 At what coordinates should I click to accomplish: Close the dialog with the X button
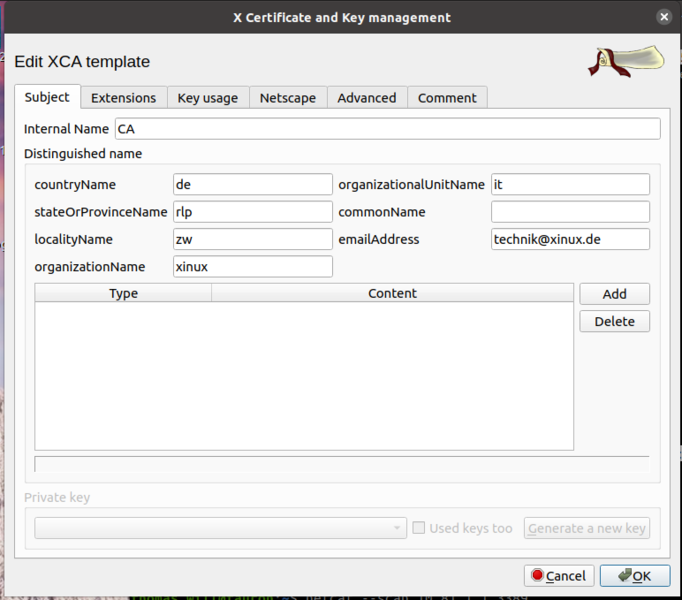pos(664,17)
